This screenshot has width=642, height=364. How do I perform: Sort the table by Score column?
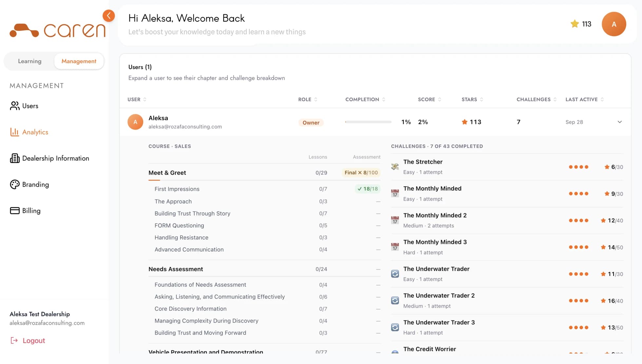pos(429,99)
